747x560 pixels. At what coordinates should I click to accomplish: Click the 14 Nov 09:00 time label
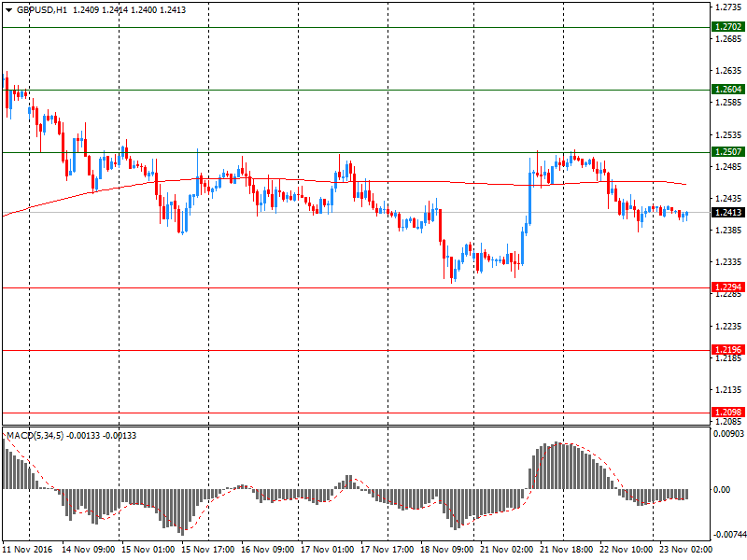(88, 550)
